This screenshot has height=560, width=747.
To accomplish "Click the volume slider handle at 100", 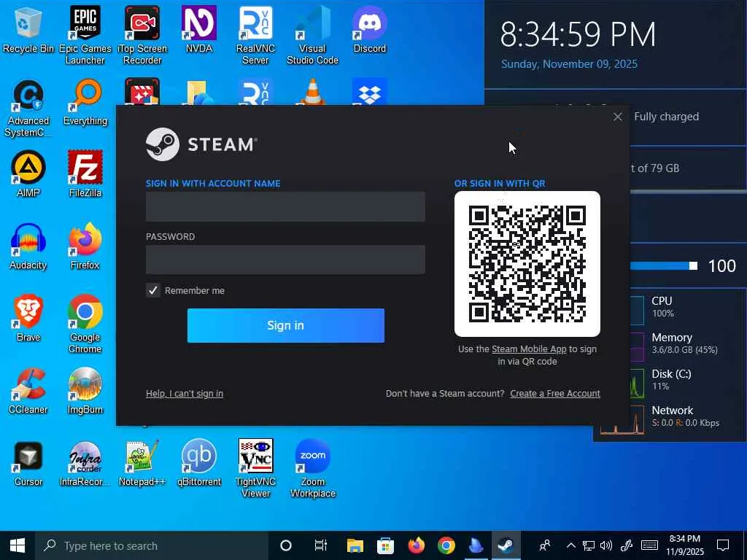I will (x=693, y=265).
